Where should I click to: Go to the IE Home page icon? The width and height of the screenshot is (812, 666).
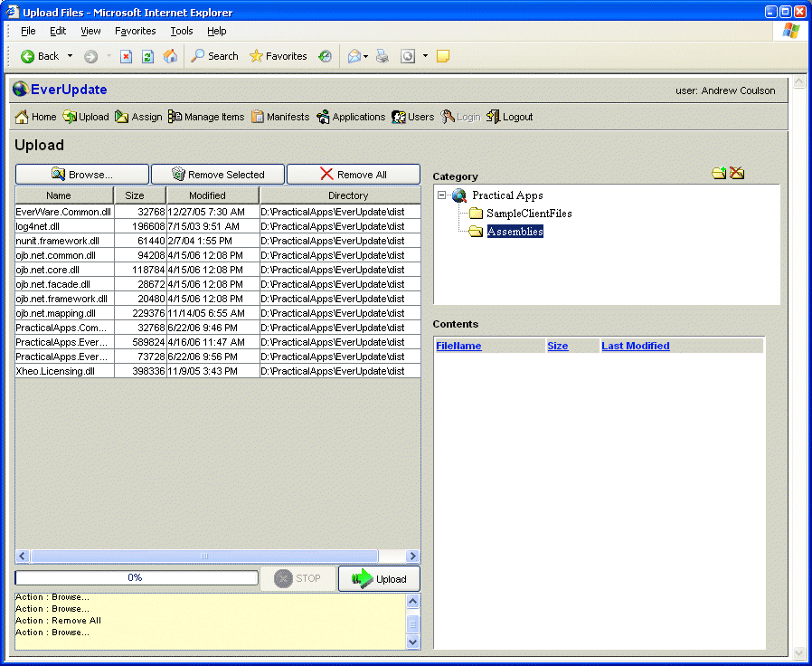[x=170, y=56]
